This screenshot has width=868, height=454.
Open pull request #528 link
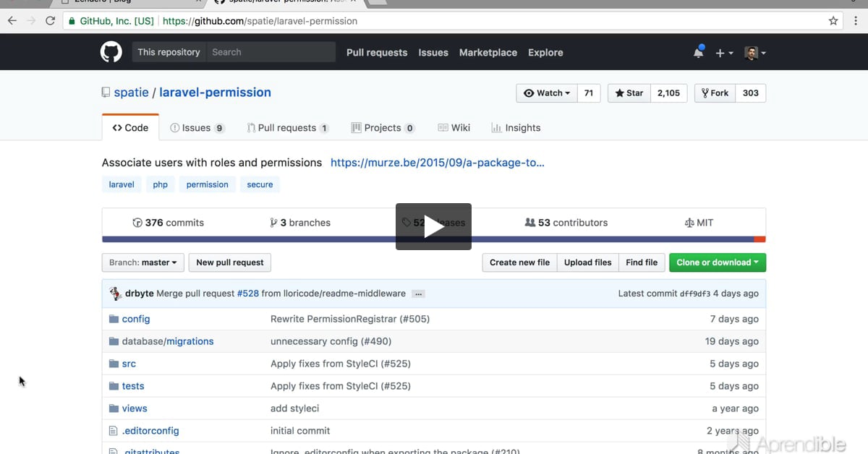click(247, 294)
